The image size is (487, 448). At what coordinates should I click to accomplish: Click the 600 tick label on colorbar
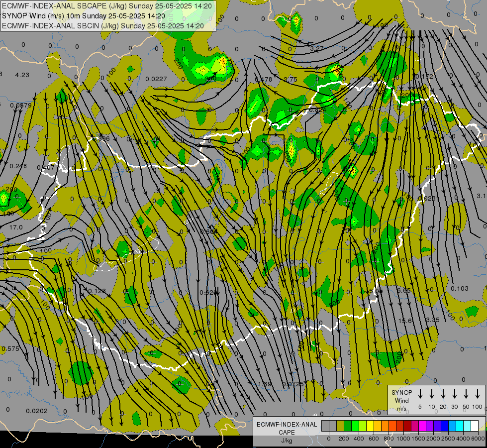click(x=374, y=439)
